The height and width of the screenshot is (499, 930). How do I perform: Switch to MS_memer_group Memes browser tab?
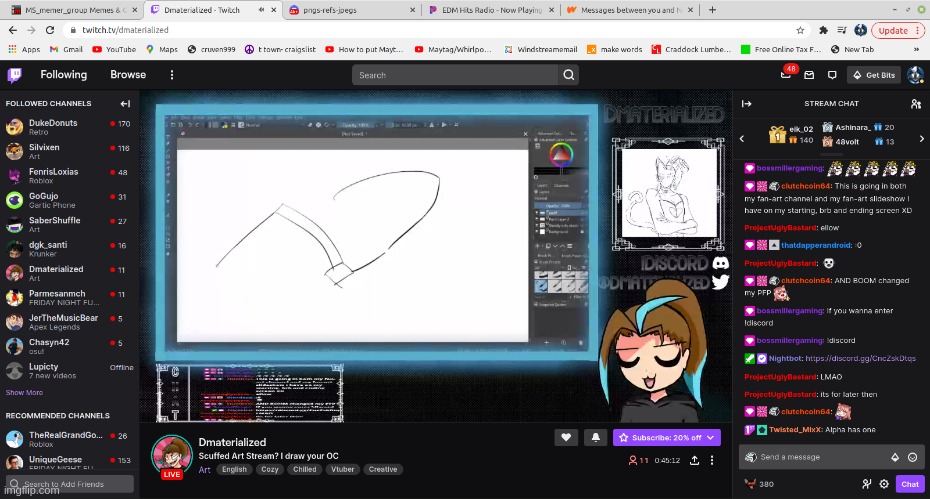click(74, 10)
